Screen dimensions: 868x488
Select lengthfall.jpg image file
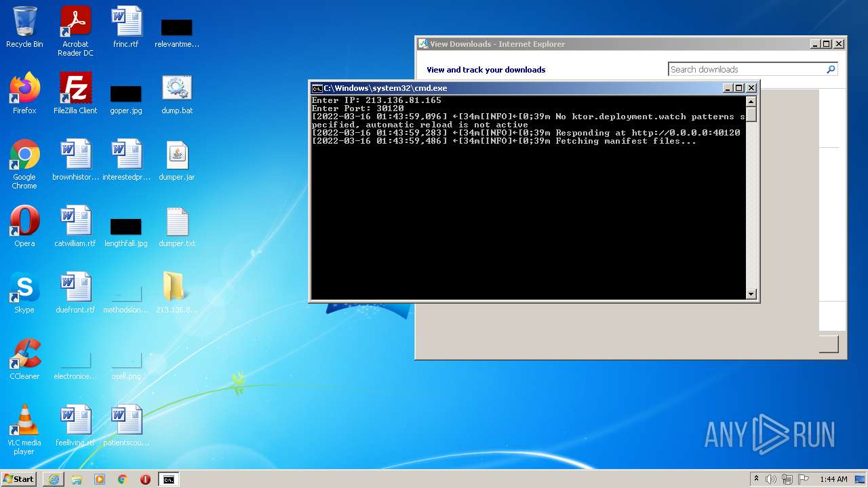tap(126, 232)
